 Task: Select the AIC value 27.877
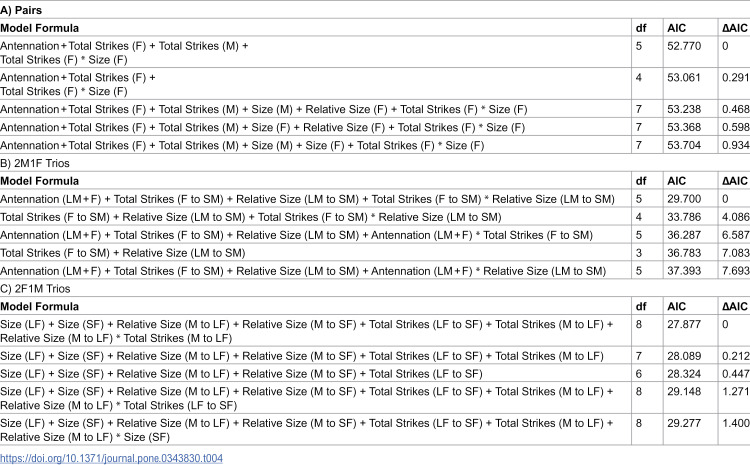pos(684,324)
